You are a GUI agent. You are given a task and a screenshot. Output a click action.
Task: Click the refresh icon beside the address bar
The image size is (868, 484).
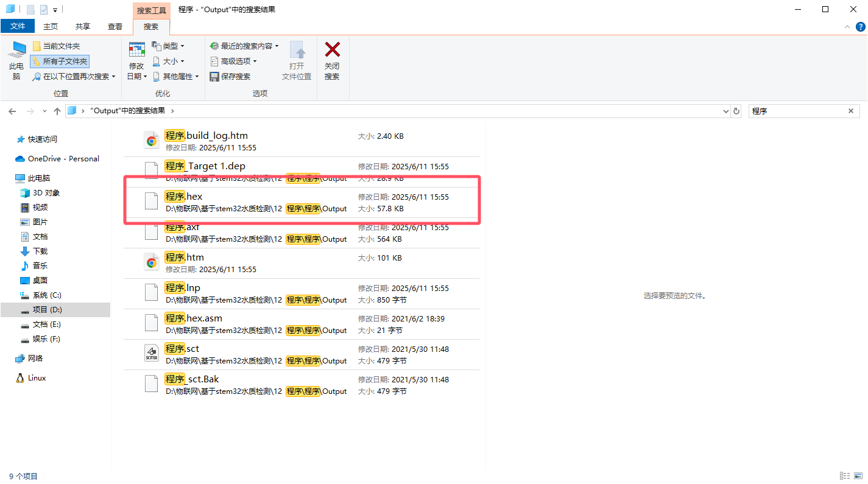736,111
